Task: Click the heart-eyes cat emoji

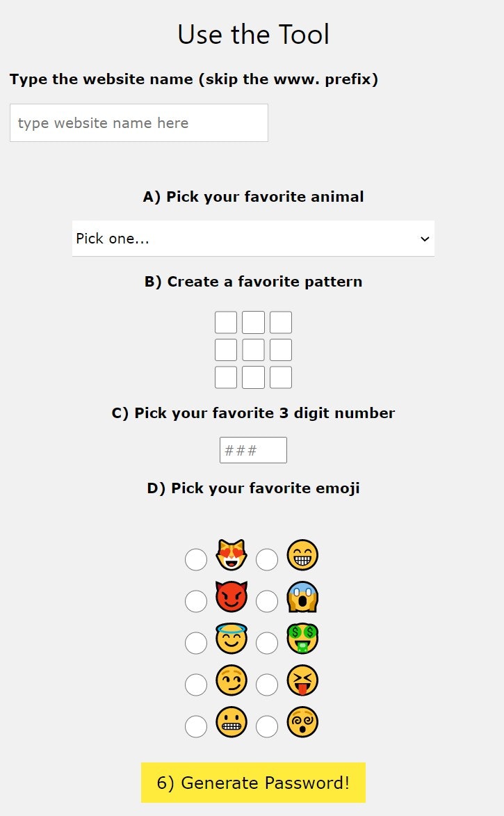Action: [x=231, y=556]
